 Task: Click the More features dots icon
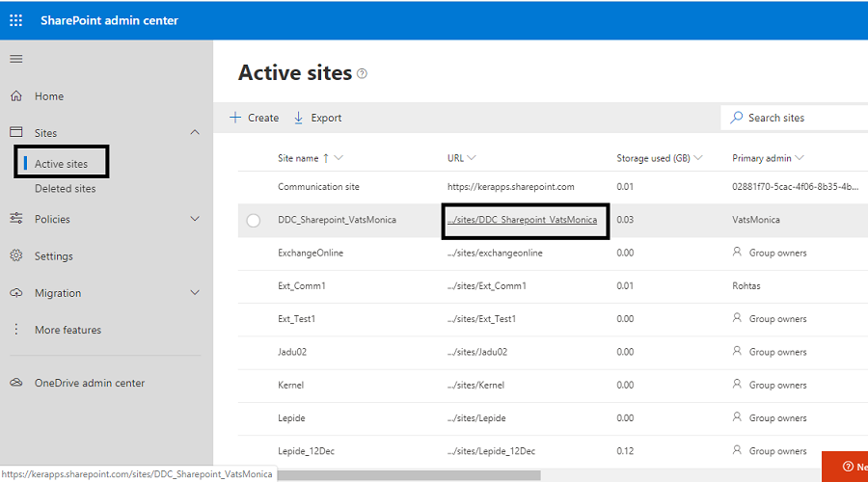point(16,330)
